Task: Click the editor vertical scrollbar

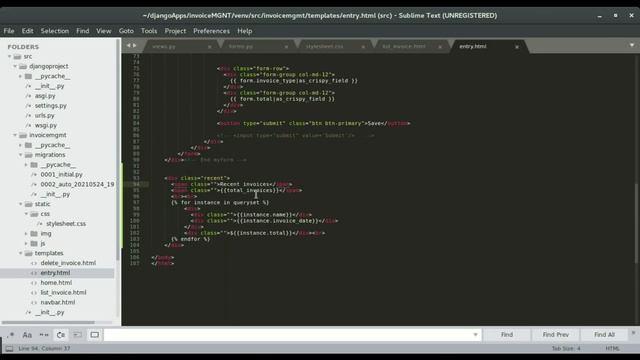Action: [x=637, y=223]
